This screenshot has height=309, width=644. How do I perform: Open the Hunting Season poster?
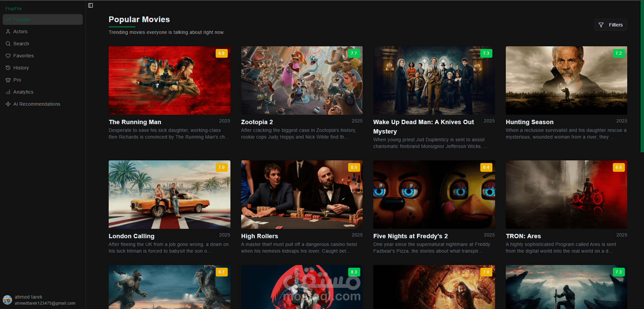(x=567, y=81)
